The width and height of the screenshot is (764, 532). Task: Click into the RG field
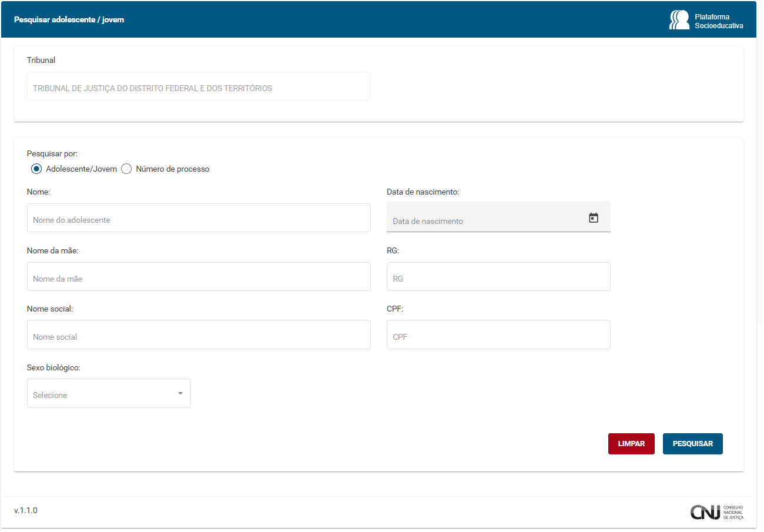tap(498, 277)
